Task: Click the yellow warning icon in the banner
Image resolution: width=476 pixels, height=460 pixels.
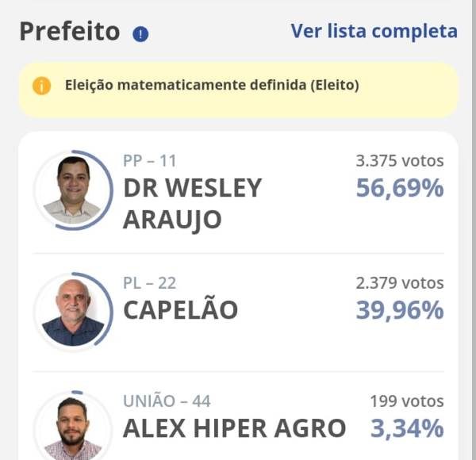Action: tap(42, 86)
